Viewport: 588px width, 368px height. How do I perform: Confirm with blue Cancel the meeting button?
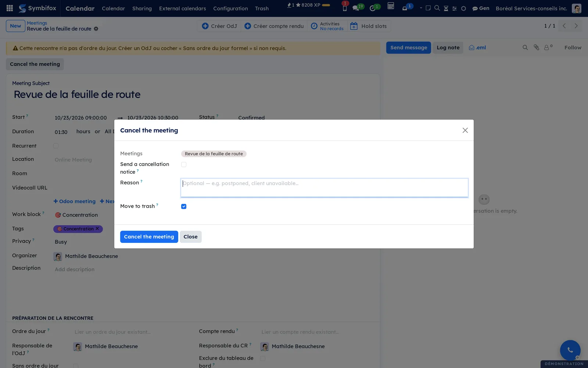149,237
